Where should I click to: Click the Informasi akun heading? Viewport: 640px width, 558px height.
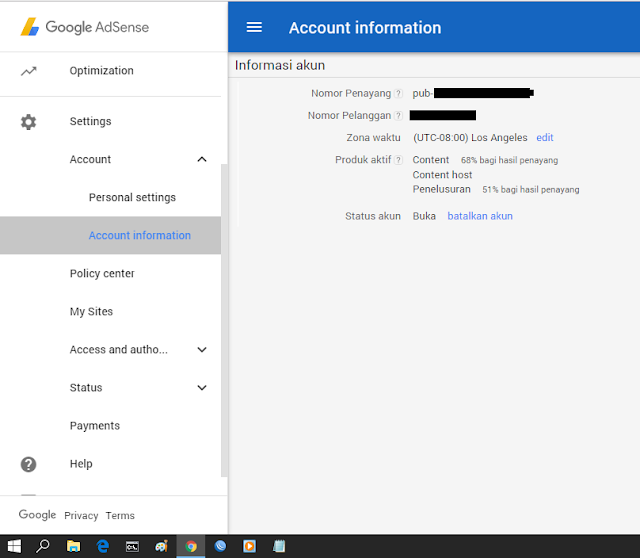coord(280,65)
